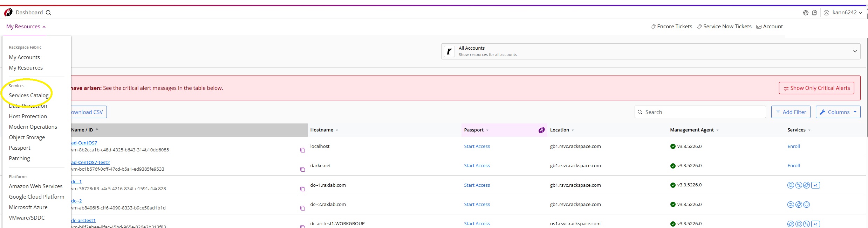Open Host Protection

[28, 116]
